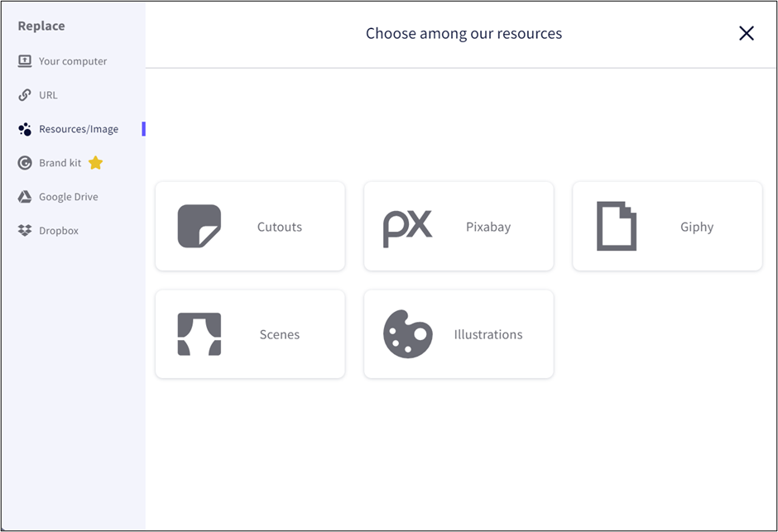Click the Google Drive triangle icon
The width and height of the screenshot is (778, 532).
coord(25,197)
